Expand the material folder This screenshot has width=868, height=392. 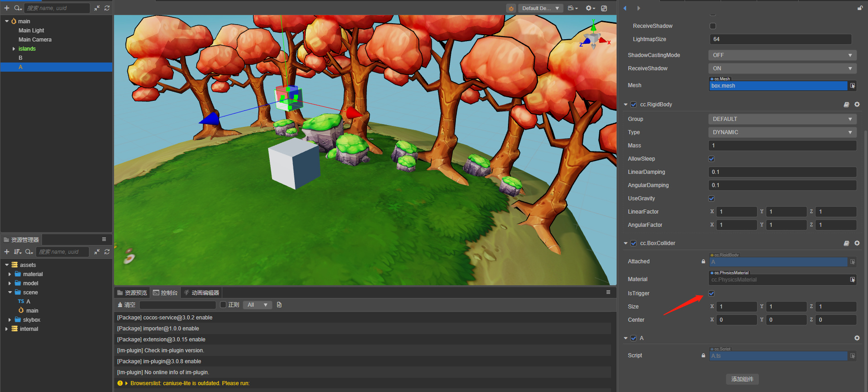point(10,274)
